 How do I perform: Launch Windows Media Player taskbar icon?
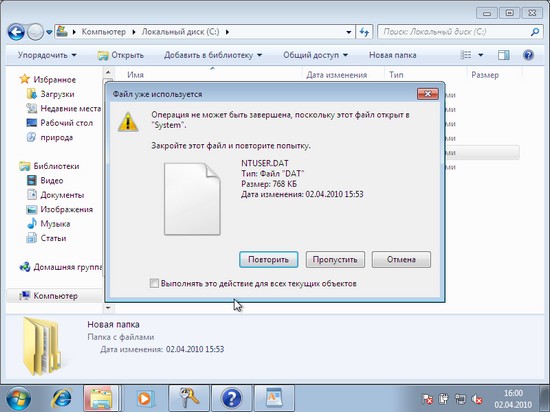[144, 398]
